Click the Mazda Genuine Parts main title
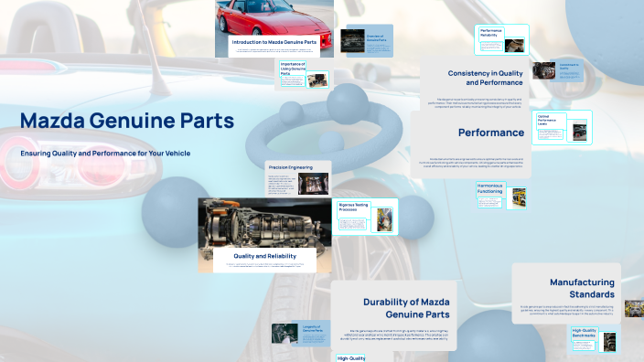Screen dimensions: 644x362 (x=127, y=121)
